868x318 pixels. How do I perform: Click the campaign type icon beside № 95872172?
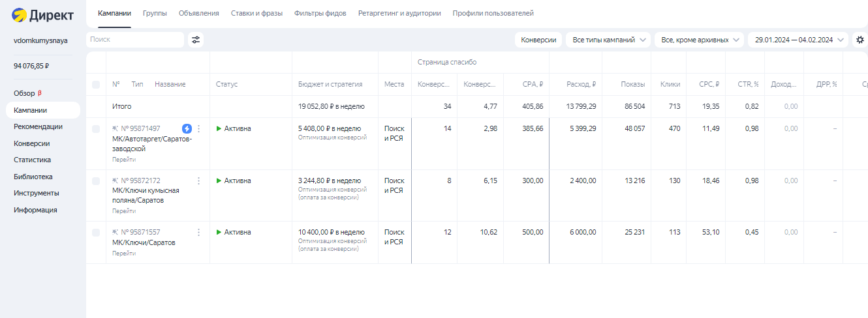tap(116, 181)
